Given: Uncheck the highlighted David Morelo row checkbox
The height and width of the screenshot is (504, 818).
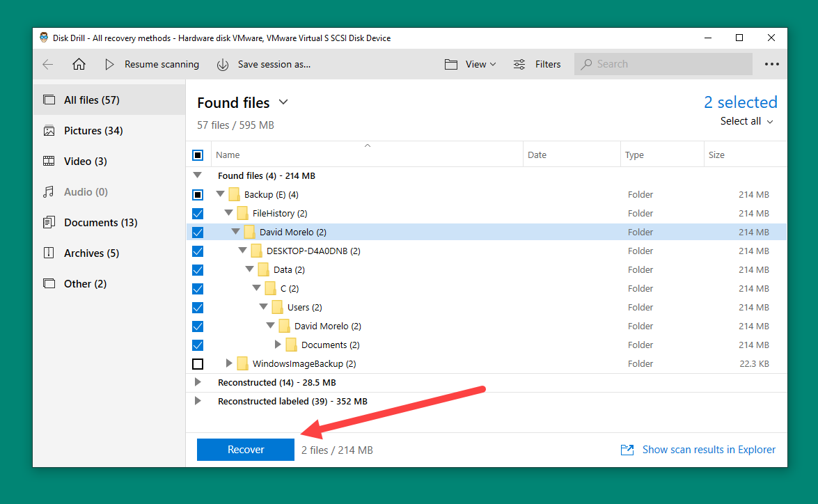Looking at the screenshot, I should [x=198, y=233].
